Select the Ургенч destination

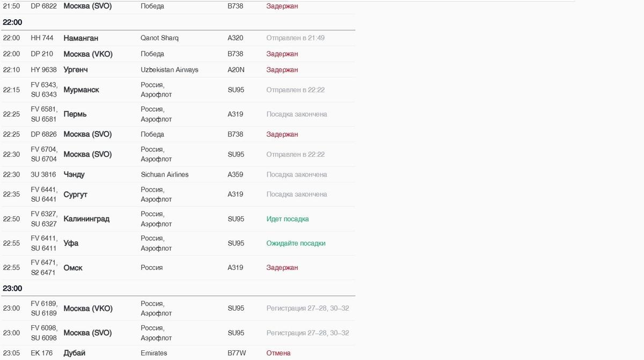click(x=76, y=70)
